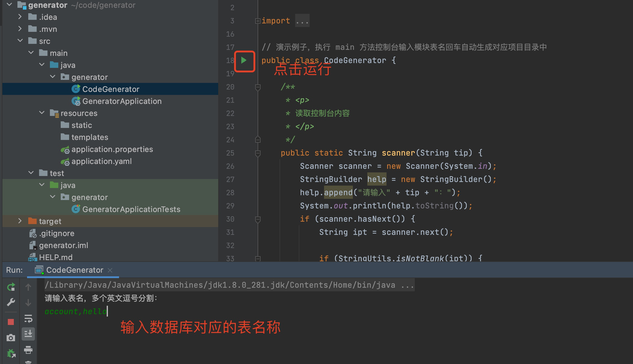Rerun CodeGenerator with the green rerun icon
The width and height of the screenshot is (633, 364).
[x=11, y=287]
